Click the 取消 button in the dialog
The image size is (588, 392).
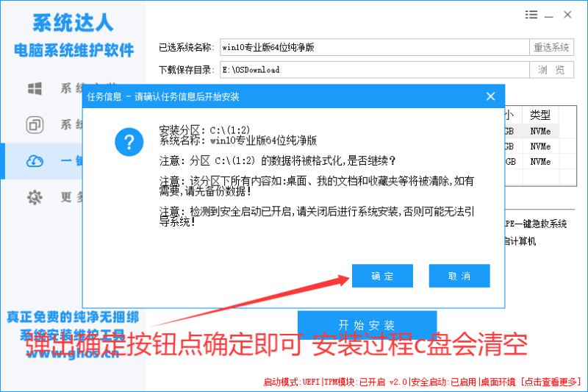coord(459,276)
